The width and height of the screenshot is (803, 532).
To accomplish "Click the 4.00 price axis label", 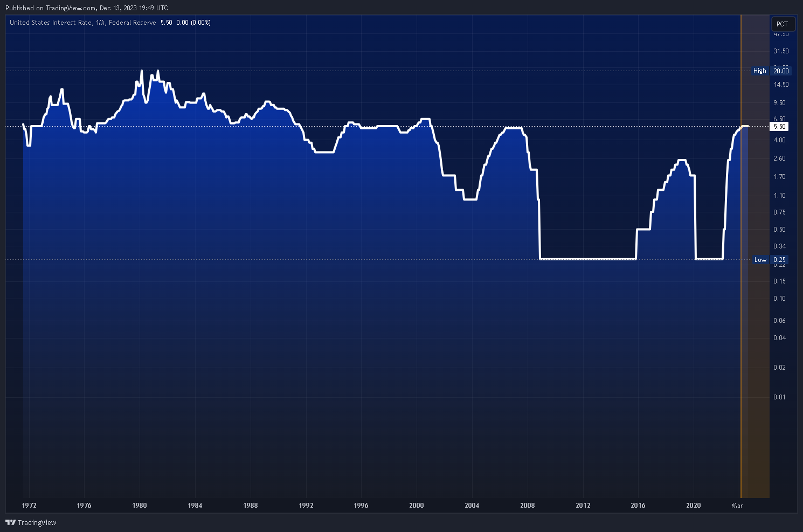I will [x=779, y=140].
